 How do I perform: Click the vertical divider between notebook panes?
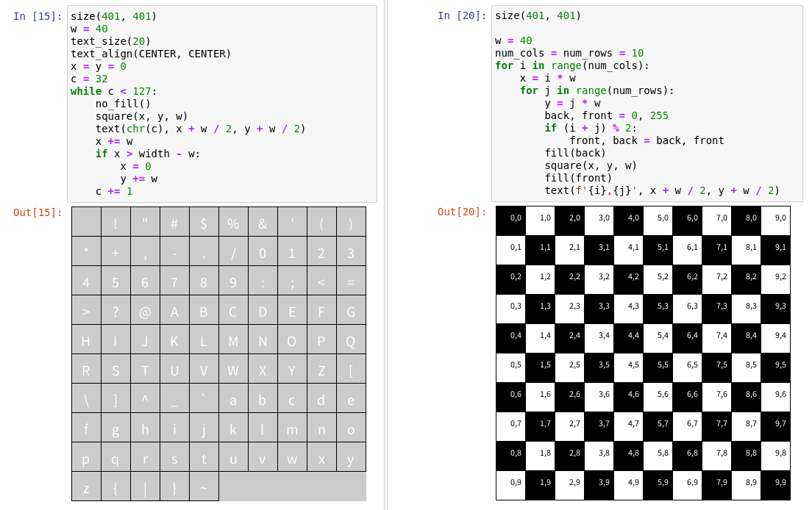coord(385,255)
